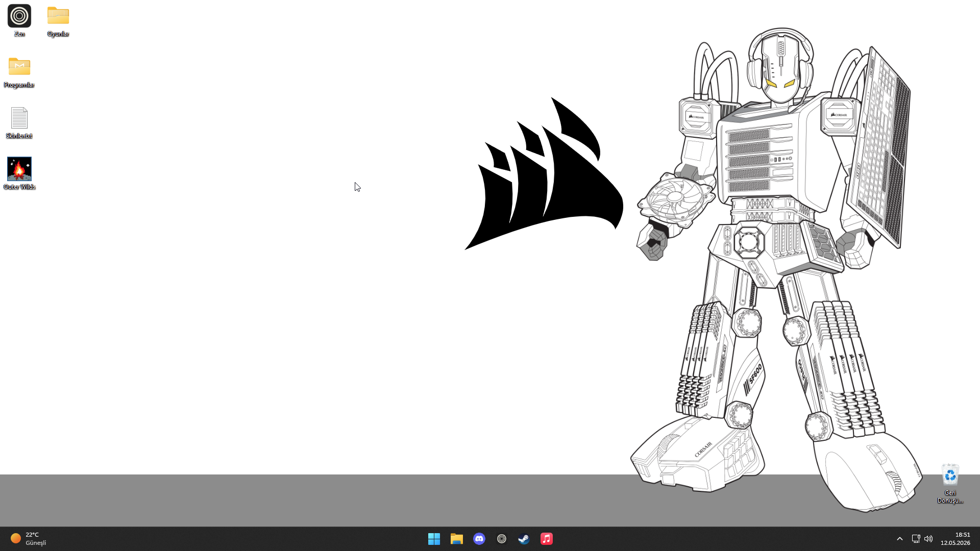This screenshot has height=551, width=980.
Task: Open Discord from the taskbar
Action: (x=479, y=539)
